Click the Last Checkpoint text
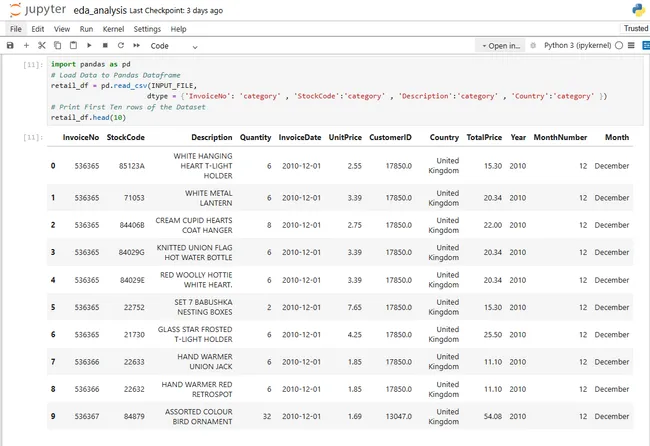 pyautogui.click(x=176, y=11)
